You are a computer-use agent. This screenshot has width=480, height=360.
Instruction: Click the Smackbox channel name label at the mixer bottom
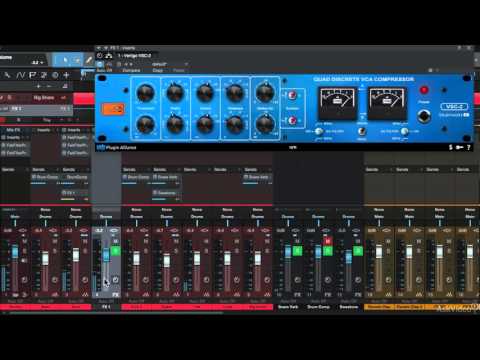pos(349,307)
